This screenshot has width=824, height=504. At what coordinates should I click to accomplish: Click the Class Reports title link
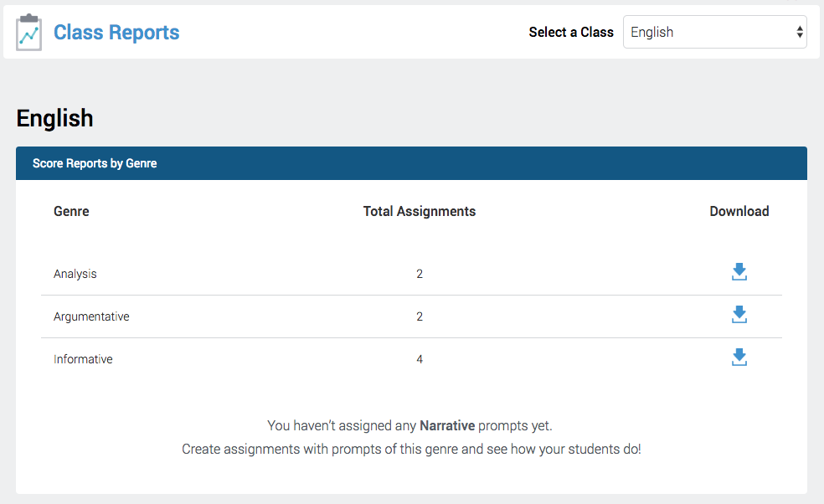pyautogui.click(x=116, y=33)
